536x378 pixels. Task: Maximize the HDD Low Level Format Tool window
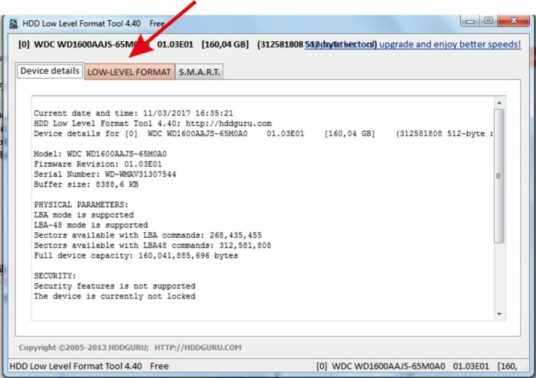(488, 21)
